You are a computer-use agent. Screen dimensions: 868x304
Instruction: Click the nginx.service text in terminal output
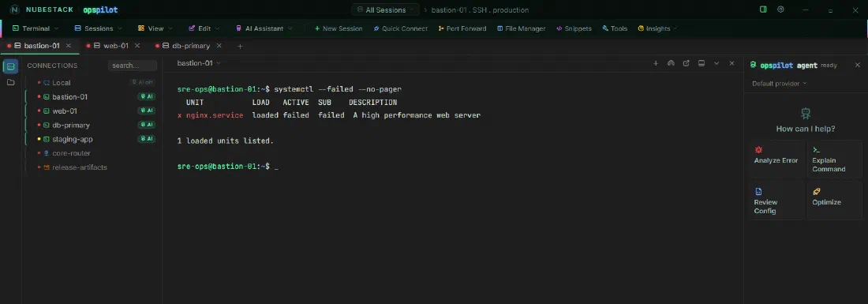(x=214, y=115)
